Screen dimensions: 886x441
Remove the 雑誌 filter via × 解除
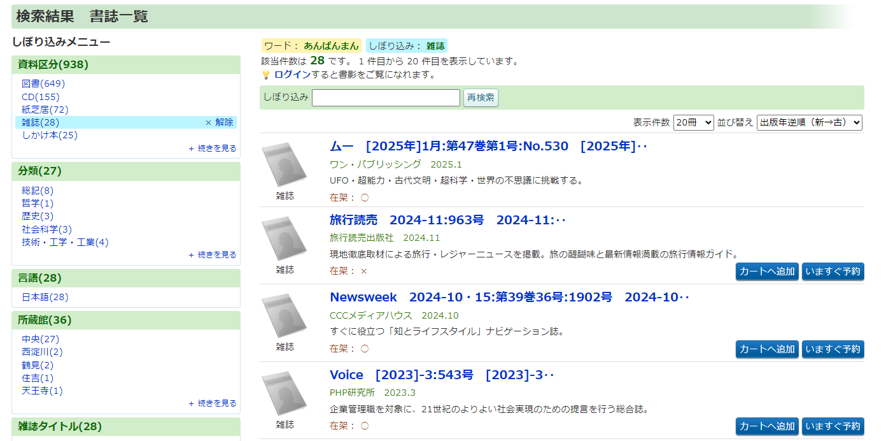tap(219, 122)
